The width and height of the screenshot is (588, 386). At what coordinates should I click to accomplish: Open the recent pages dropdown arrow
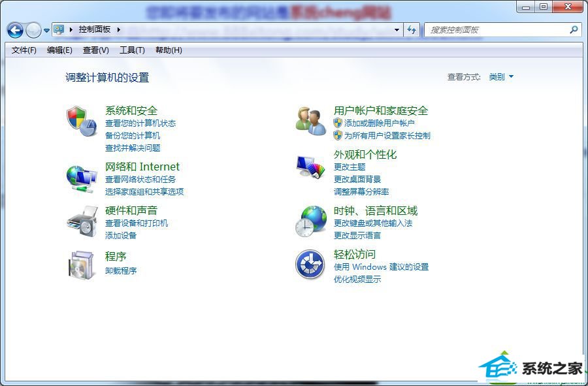(46, 30)
